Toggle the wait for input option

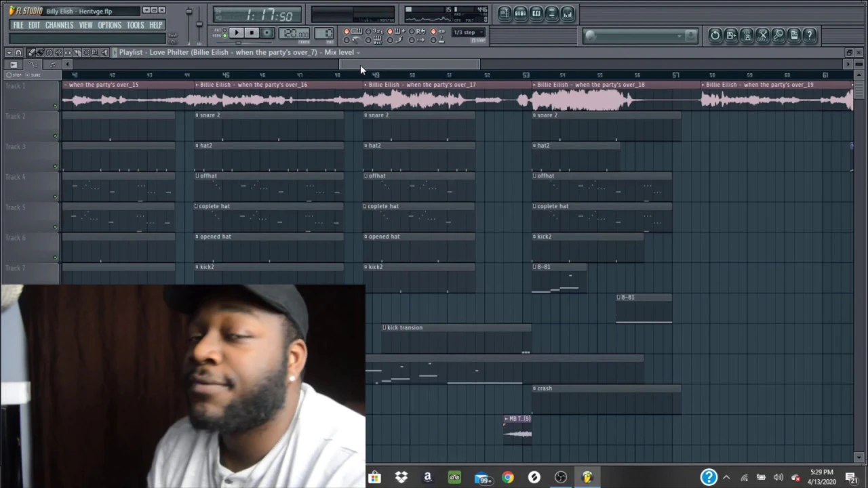tap(368, 40)
